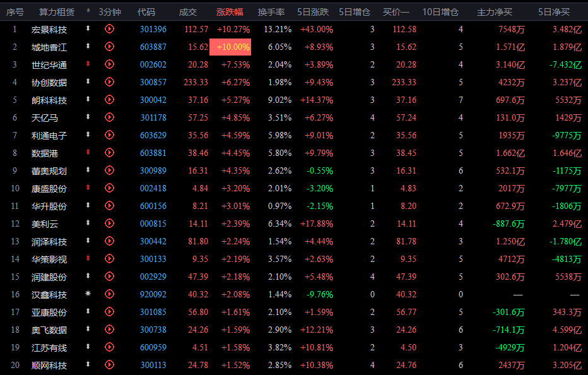Select the 润泽科技 stock name
This screenshot has width=588, height=375.
49,242
